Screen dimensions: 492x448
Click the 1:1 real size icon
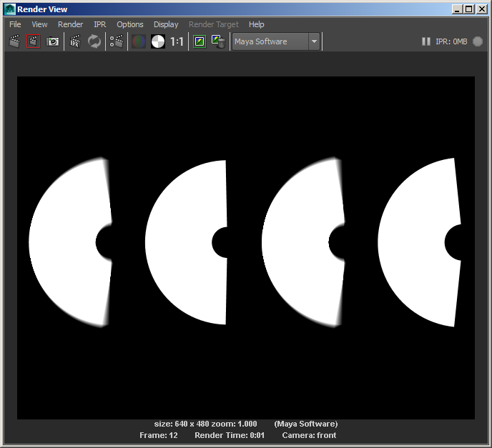177,41
